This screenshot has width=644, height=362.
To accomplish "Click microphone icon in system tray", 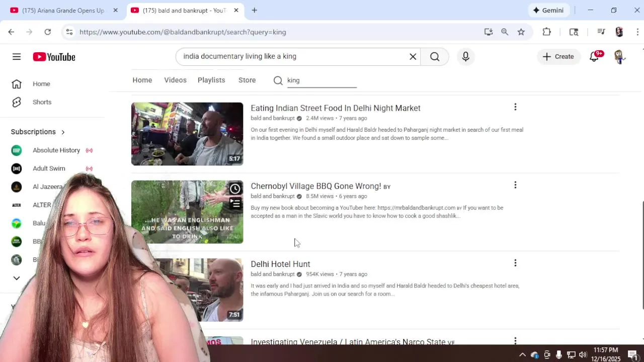I will 559,354.
